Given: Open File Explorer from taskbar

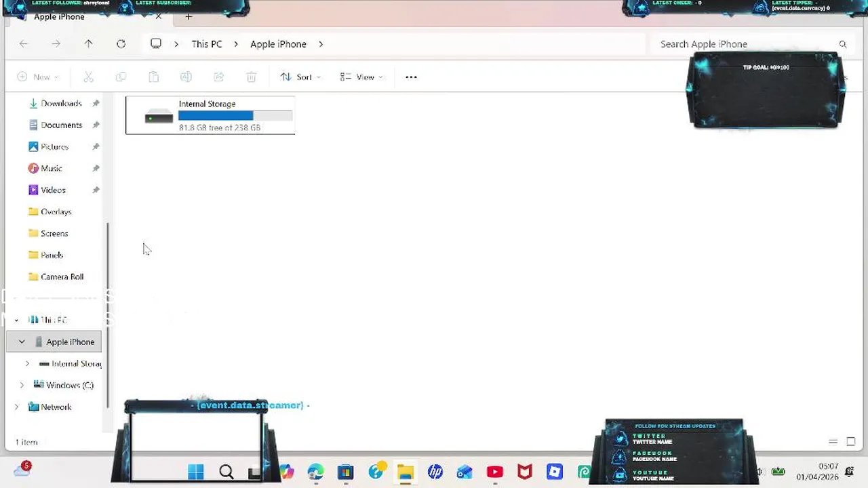Looking at the screenshot, I should pyautogui.click(x=406, y=472).
